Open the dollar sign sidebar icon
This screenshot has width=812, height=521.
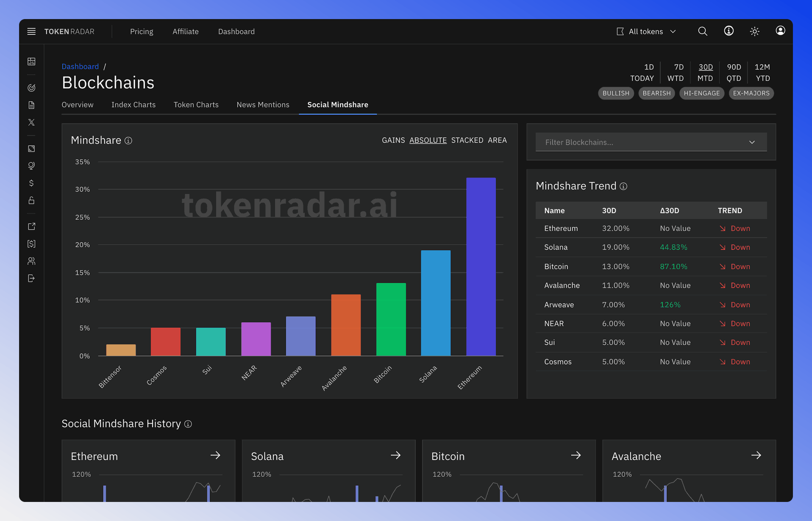[31, 183]
